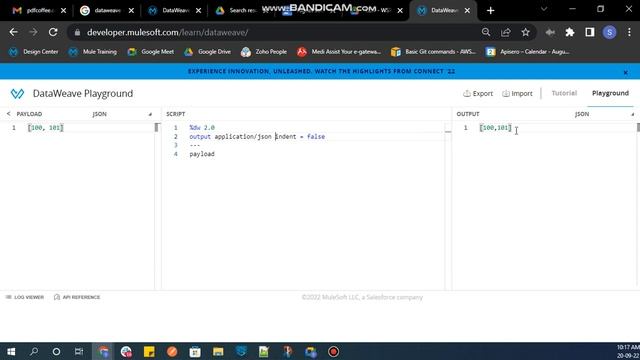Open the Extensions puzzle icon
Image resolution: width=640 pixels, height=360 pixels.
point(570,32)
